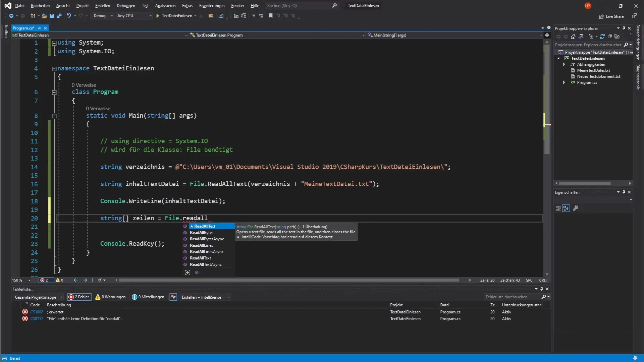Expand the Abhängigkeiten node
Image resolution: width=644 pixels, height=362 pixels.
pos(564,64)
